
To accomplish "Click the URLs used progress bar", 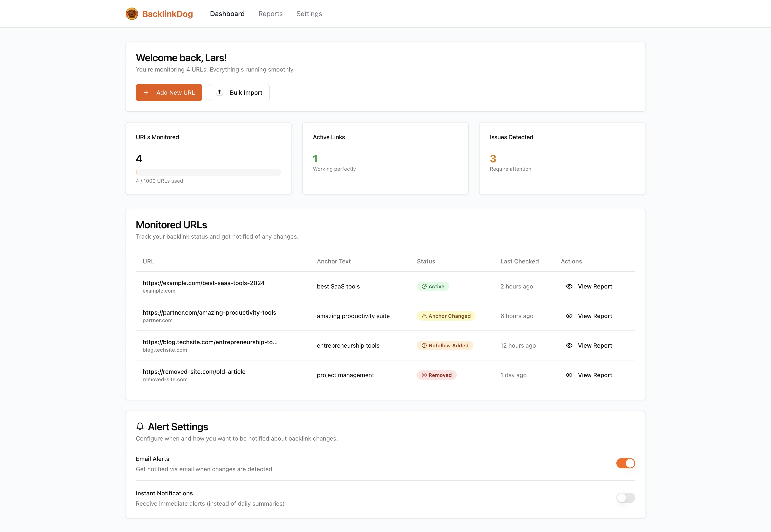I will coord(208,172).
